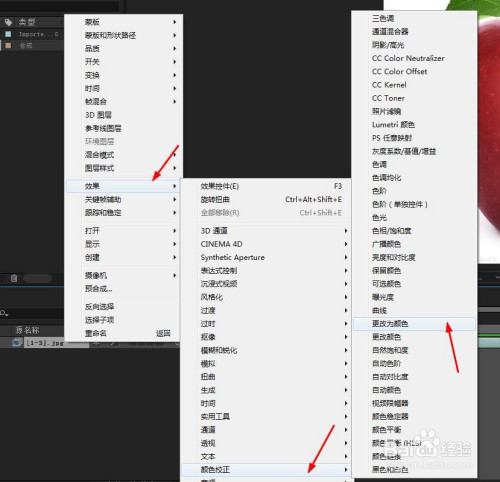Open the 3D 通道 effect category
The width and height of the screenshot is (500, 482).
266,231
